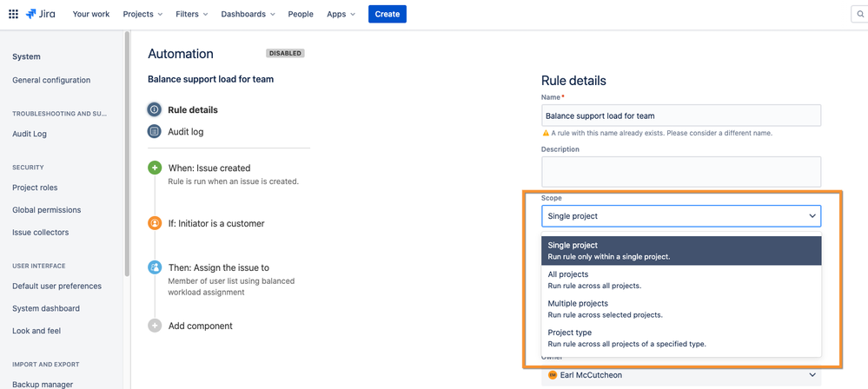
Task: Click Add component label
Action: [x=201, y=326]
